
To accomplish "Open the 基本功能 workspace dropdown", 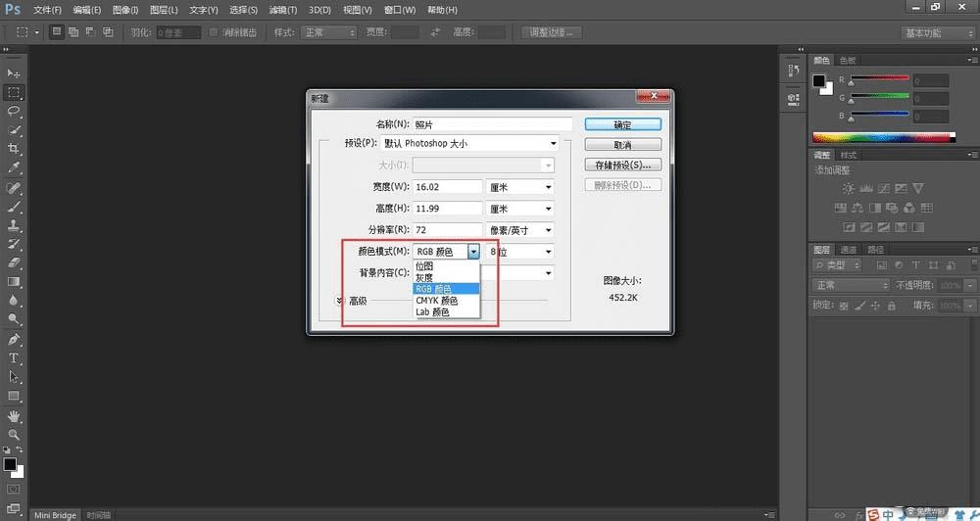I will click(x=938, y=33).
